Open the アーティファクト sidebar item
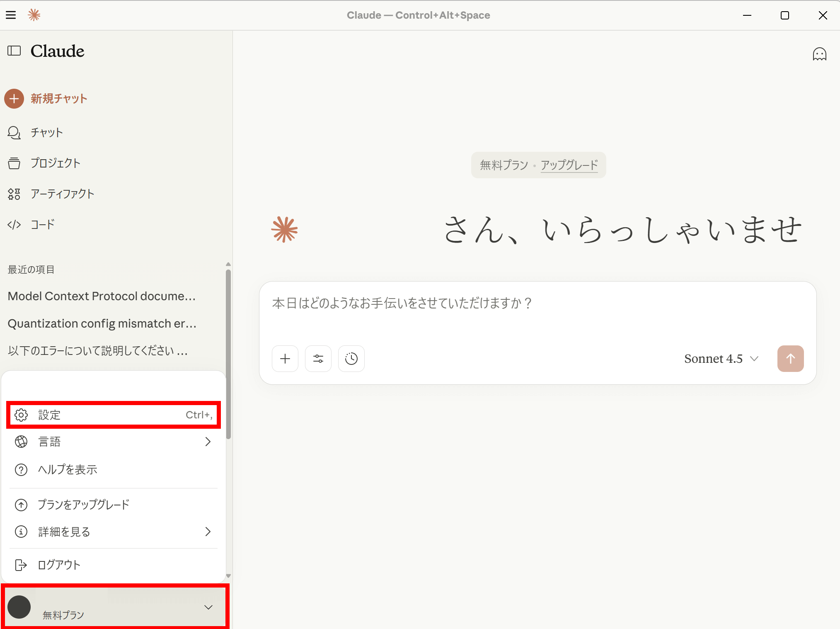Viewport: 840px width, 629px height. (x=62, y=194)
